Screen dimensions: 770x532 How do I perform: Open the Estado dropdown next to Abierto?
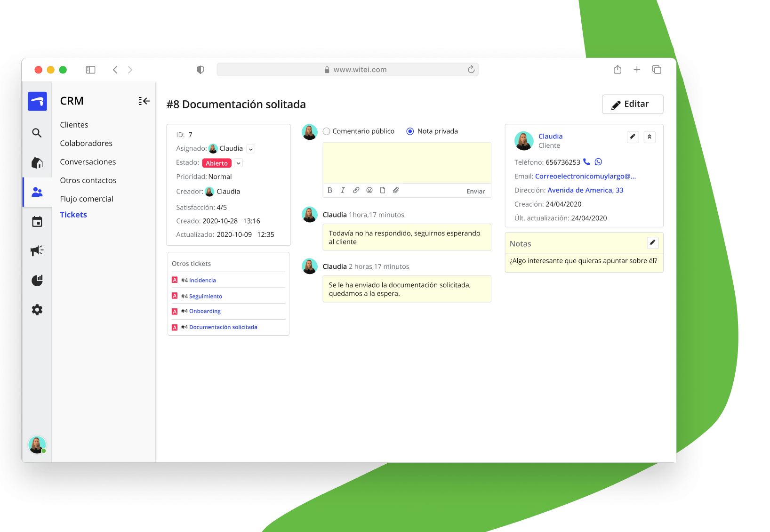point(239,163)
